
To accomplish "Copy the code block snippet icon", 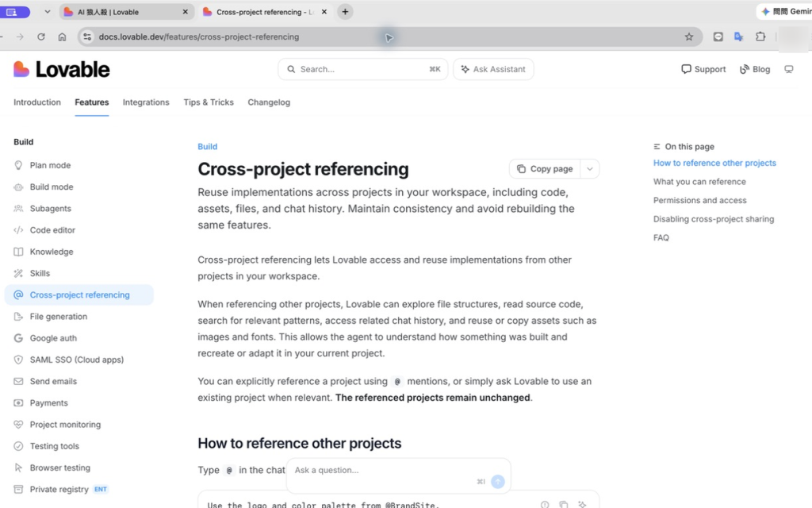I will [564, 504].
